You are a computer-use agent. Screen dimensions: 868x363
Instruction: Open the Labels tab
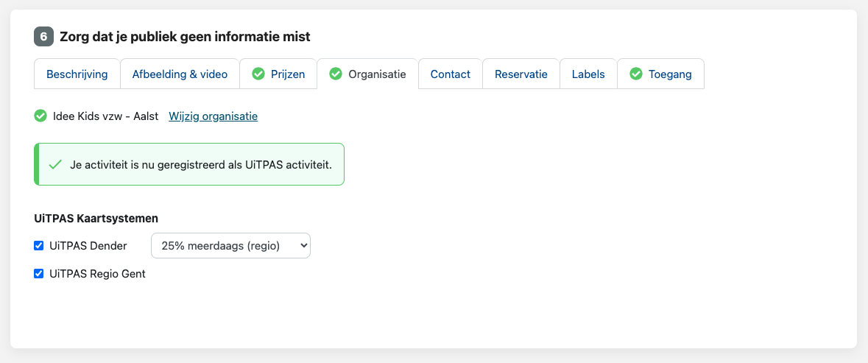click(x=588, y=74)
